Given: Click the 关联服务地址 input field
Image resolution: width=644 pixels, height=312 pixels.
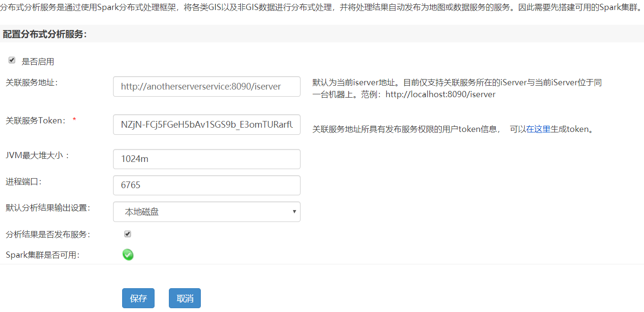Looking at the screenshot, I should 207,86.
